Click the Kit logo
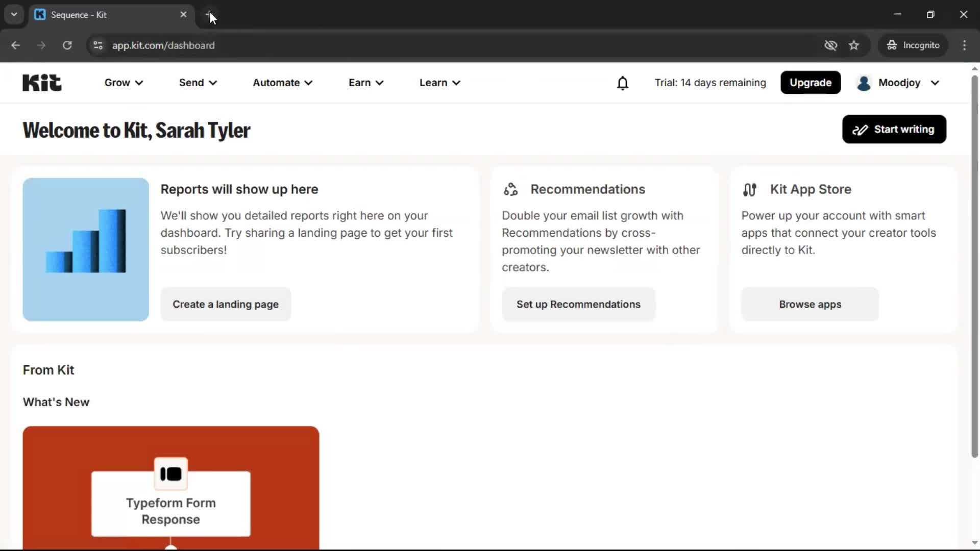 41,82
